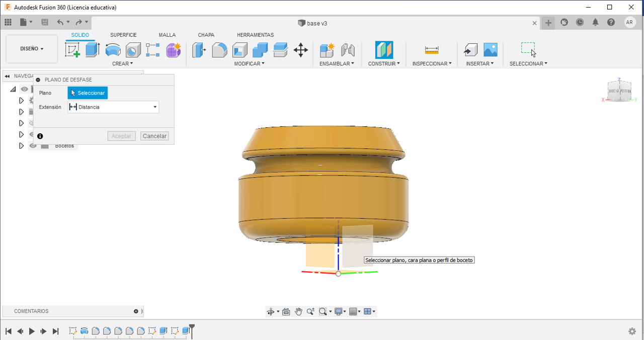Toggle visibility eye of Bocetos folder
Viewport: 644px width, 340px height.
tap(33, 146)
